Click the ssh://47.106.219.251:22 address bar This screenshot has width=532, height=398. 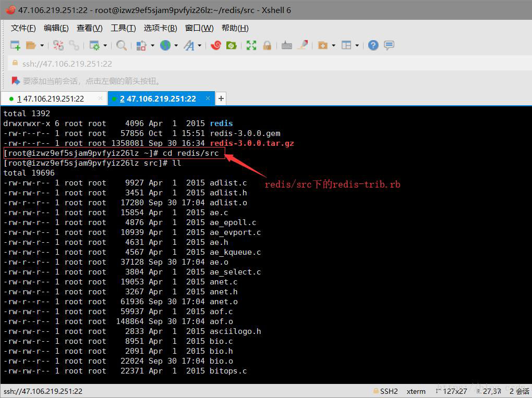(270, 64)
